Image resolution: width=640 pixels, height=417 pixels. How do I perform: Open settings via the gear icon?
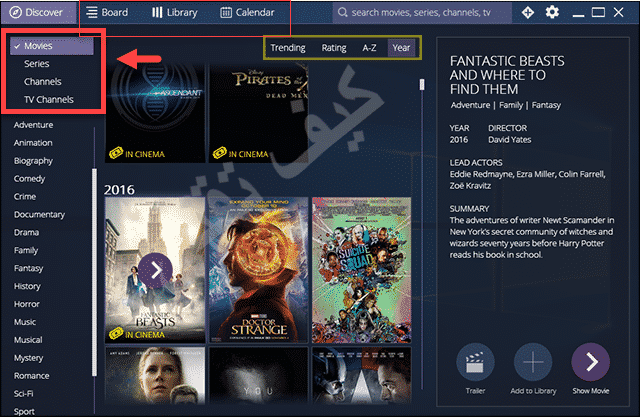(552, 12)
